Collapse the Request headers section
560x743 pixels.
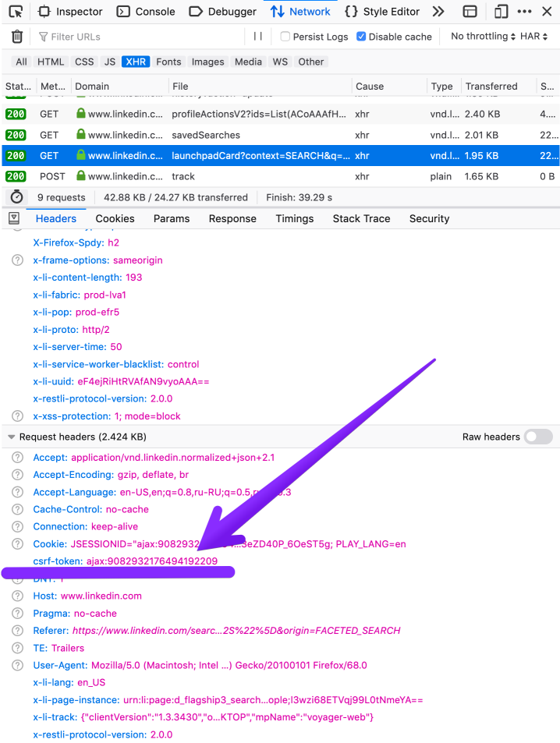coord(12,437)
